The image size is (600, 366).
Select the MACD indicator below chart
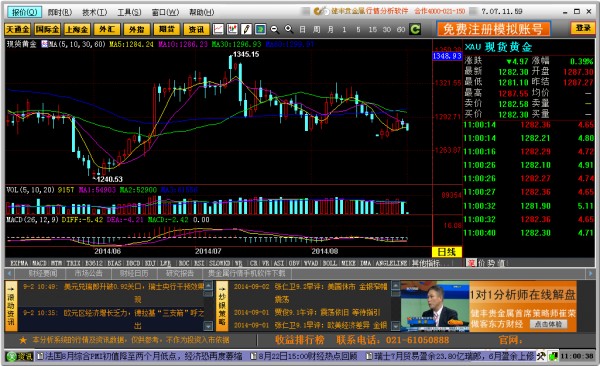(39, 263)
